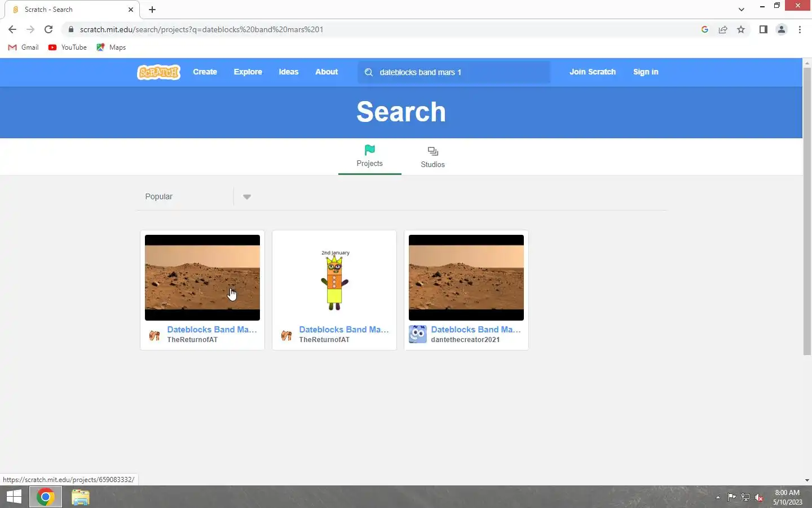The width and height of the screenshot is (812, 508).
Task: Click the Google icon in the address bar
Action: 705,29
